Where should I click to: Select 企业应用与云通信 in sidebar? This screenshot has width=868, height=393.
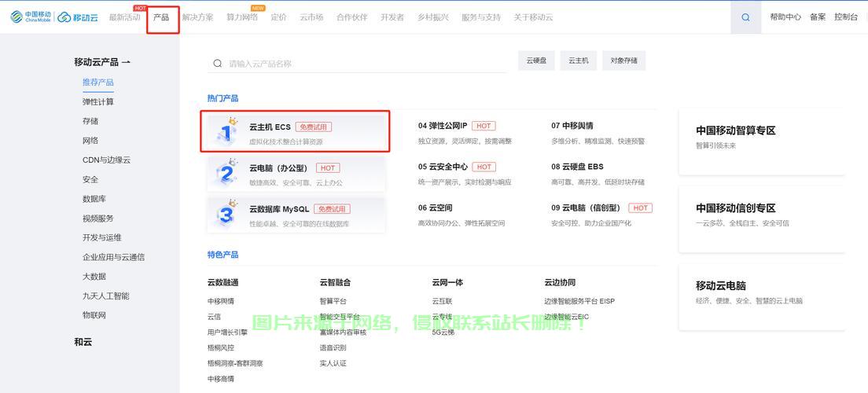[x=113, y=257]
